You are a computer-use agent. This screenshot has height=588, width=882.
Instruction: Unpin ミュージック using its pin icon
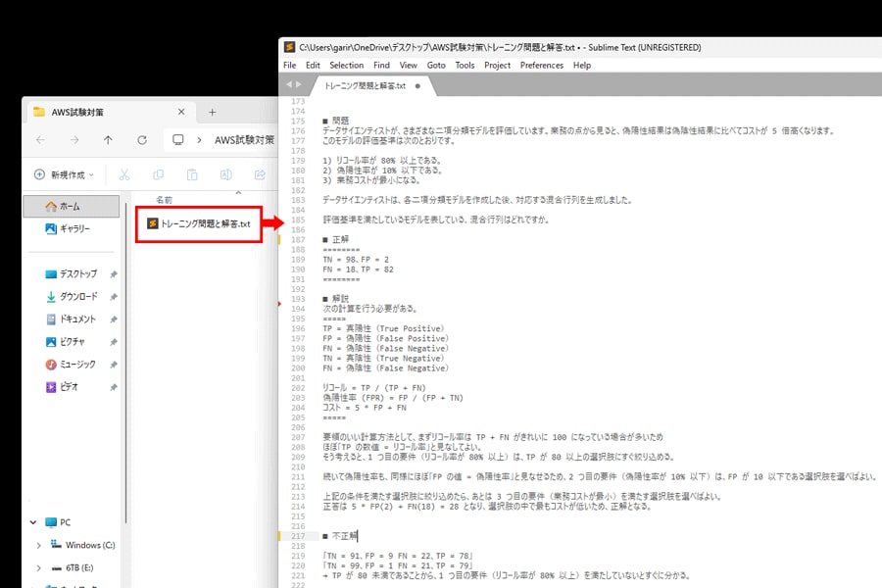tap(114, 364)
